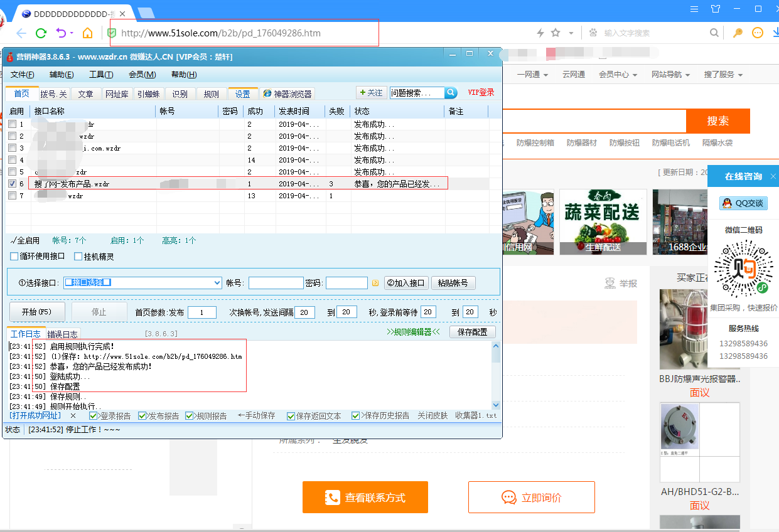This screenshot has height=532, width=779.
Task: Click inside the 帐号 input field
Action: click(x=275, y=282)
